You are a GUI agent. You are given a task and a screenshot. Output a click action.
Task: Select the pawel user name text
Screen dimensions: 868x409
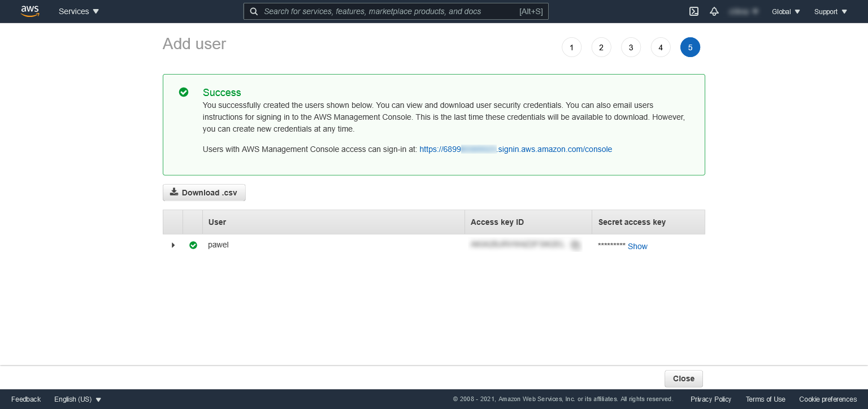click(218, 245)
